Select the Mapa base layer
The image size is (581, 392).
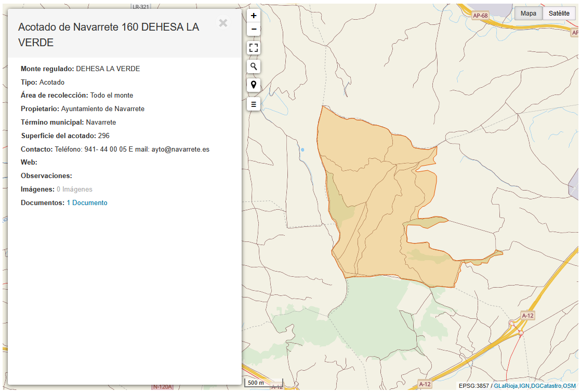click(528, 13)
